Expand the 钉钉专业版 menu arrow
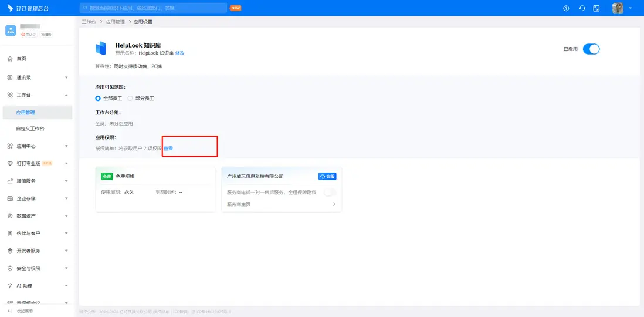This screenshot has height=317, width=644. click(66, 163)
